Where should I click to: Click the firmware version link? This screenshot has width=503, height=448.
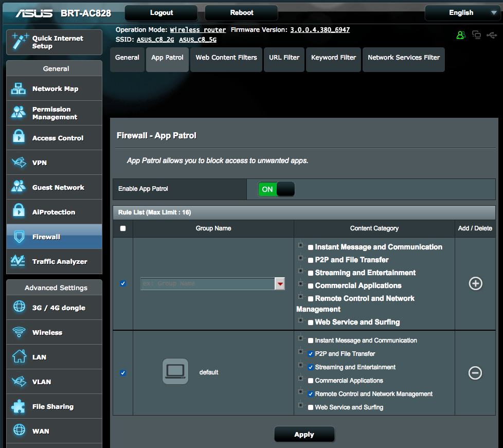point(320,30)
